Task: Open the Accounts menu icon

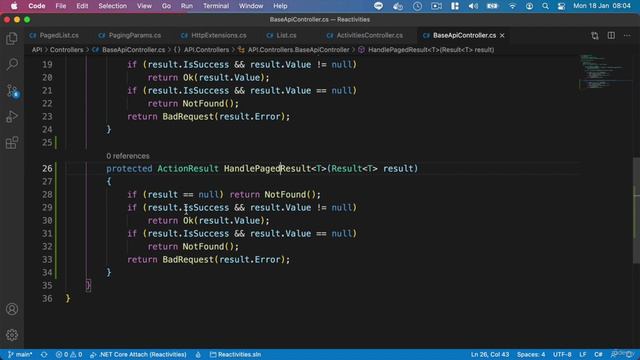Action: coord(12,309)
